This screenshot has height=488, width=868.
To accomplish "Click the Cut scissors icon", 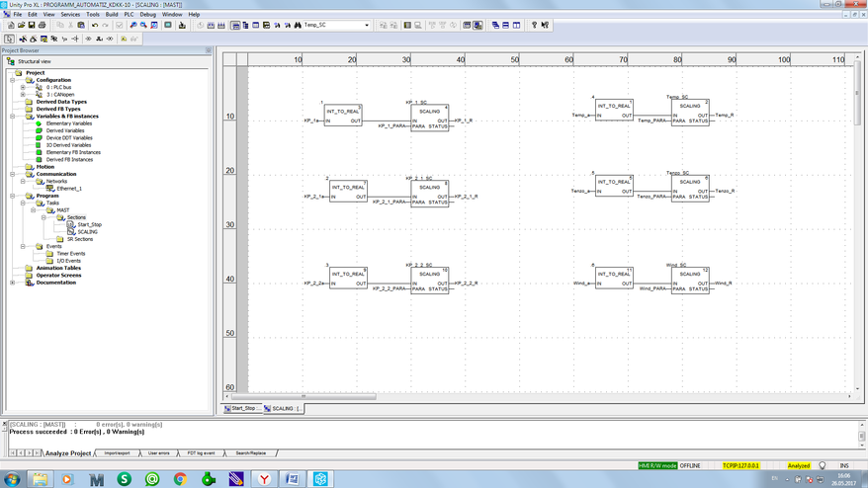I will [x=70, y=26].
